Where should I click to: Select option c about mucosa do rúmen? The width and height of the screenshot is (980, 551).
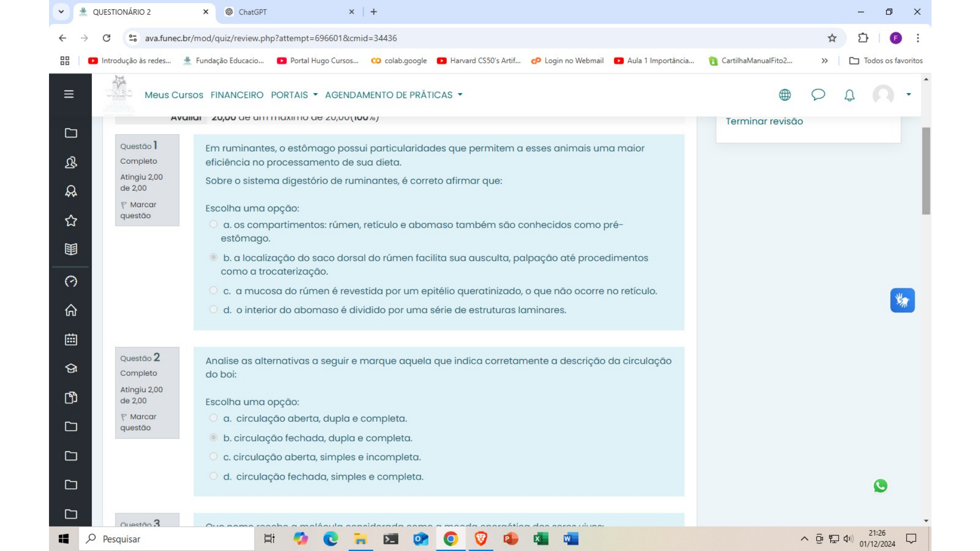pos(213,291)
